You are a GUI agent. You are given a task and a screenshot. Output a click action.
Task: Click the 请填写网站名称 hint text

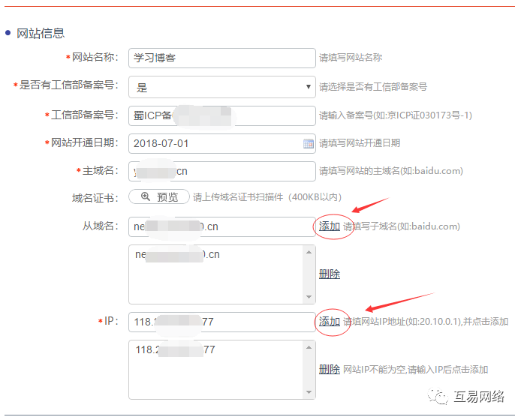coord(351,58)
